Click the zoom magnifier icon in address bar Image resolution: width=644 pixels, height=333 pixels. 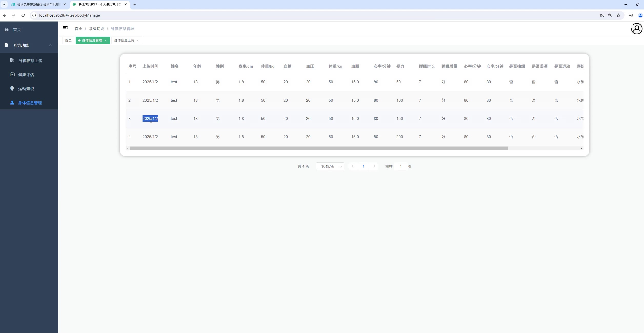pos(610,15)
